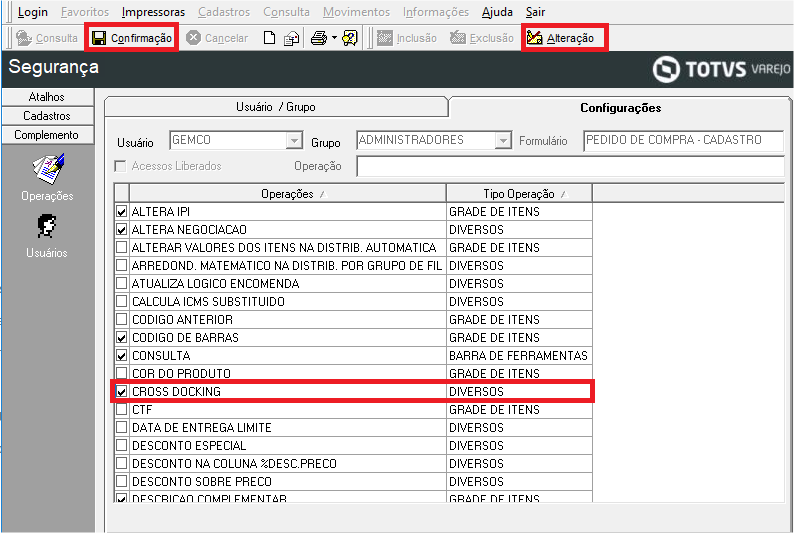Enable ATUALIZA LOGICO ENCOMENDA checkbox

(x=122, y=283)
